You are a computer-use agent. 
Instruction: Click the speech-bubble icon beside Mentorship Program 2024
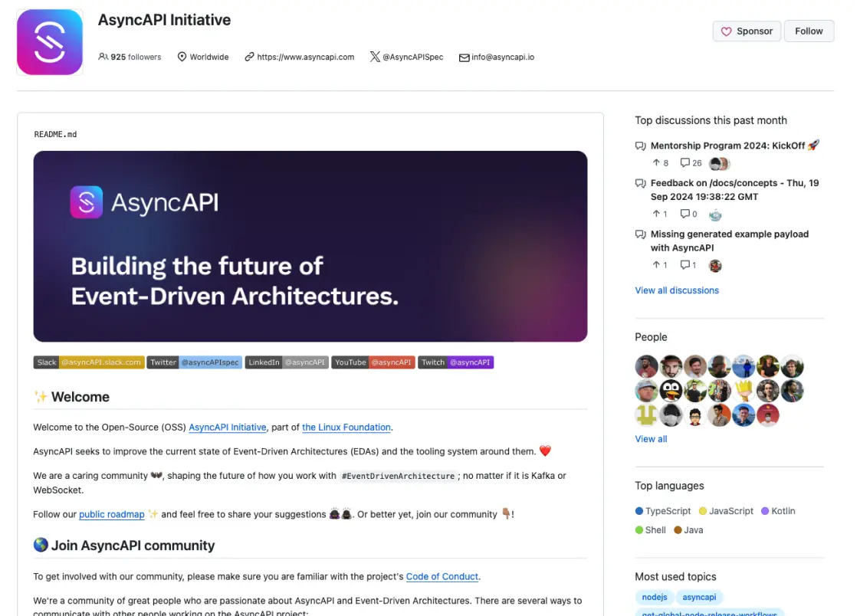pos(640,146)
